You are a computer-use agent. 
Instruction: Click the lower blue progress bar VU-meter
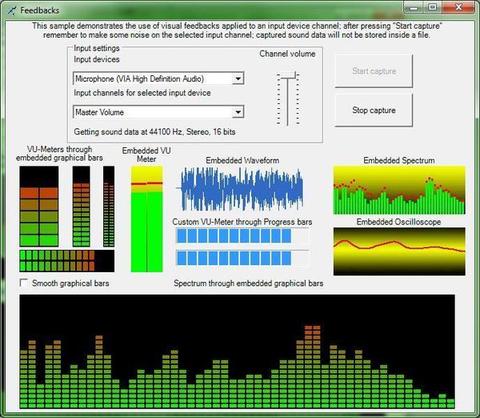tap(242, 258)
